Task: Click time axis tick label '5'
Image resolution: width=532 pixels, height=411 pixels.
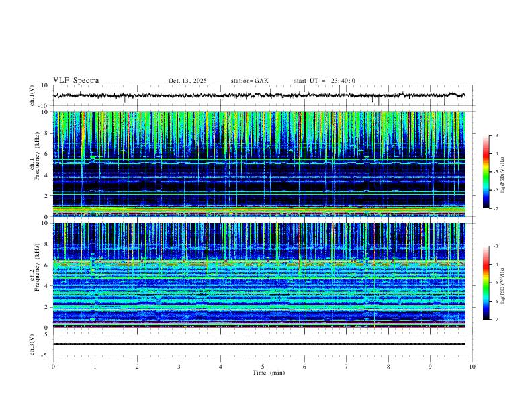Action: (263, 367)
